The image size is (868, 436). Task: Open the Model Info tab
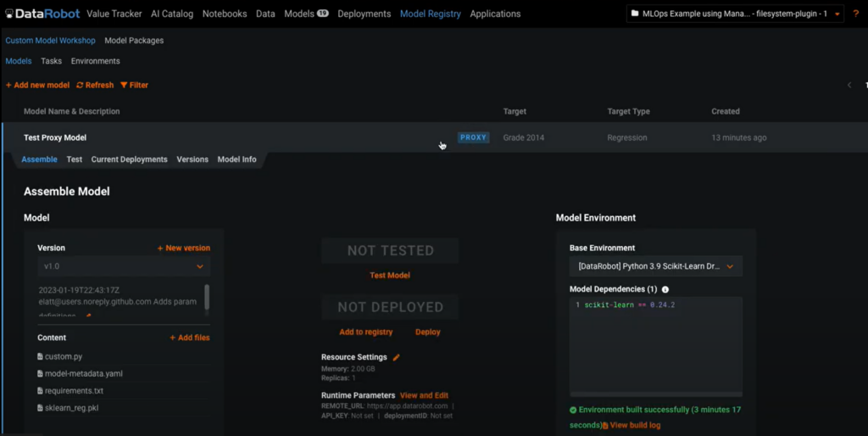[x=236, y=159]
